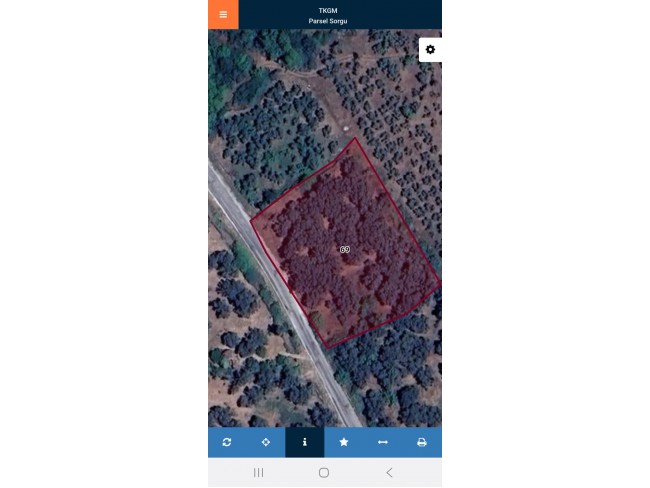This screenshot has height=488, width=650.
Task: Toggle the parcel info tool
Action: click(x=305, y=442)
